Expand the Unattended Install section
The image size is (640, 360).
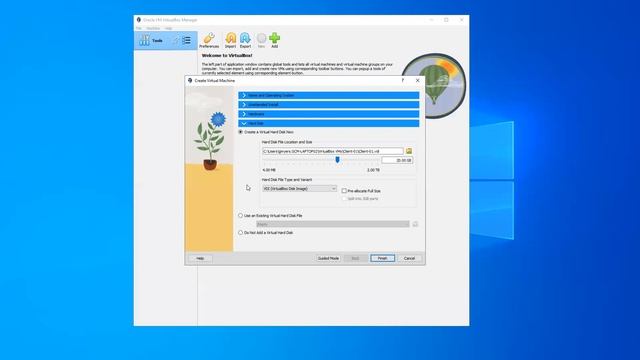(x=329, y=104)
